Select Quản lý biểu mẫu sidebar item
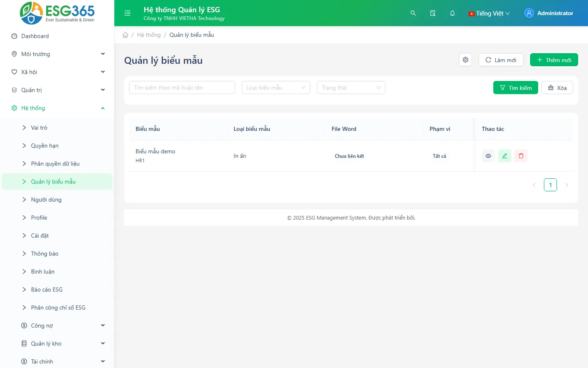Image resolution: width=588 pixels, height=368 pixels. (x=57, y=182)
